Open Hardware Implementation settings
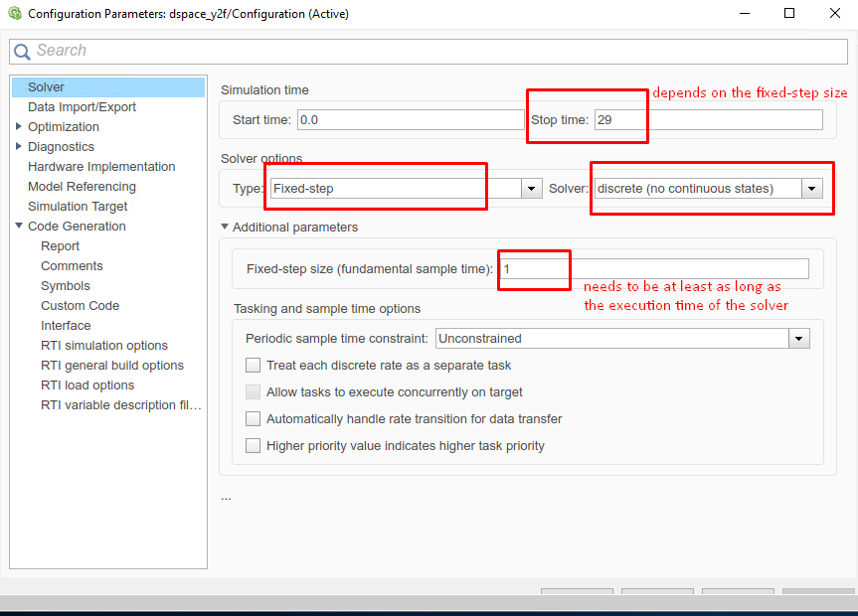The image size is (858, 616). [x=101, y=167]
